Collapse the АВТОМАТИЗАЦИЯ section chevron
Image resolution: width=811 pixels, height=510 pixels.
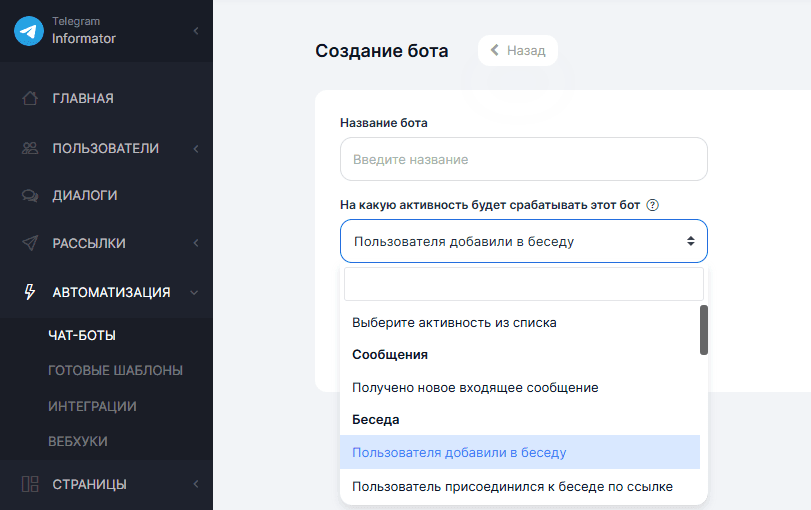195,293
